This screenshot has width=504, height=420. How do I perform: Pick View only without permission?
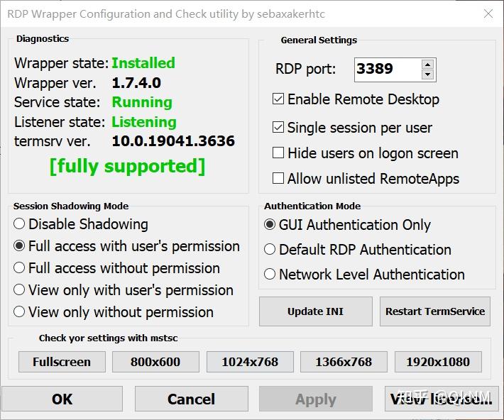[19, 312]
